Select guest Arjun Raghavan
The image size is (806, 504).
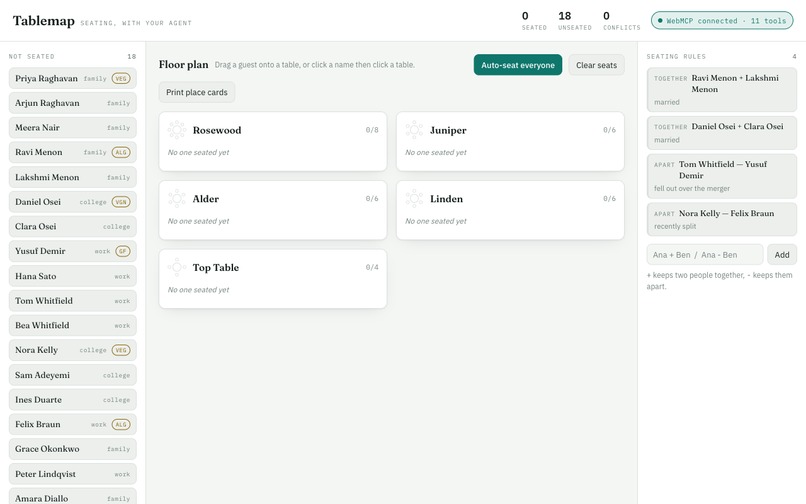tap(72, 103)
